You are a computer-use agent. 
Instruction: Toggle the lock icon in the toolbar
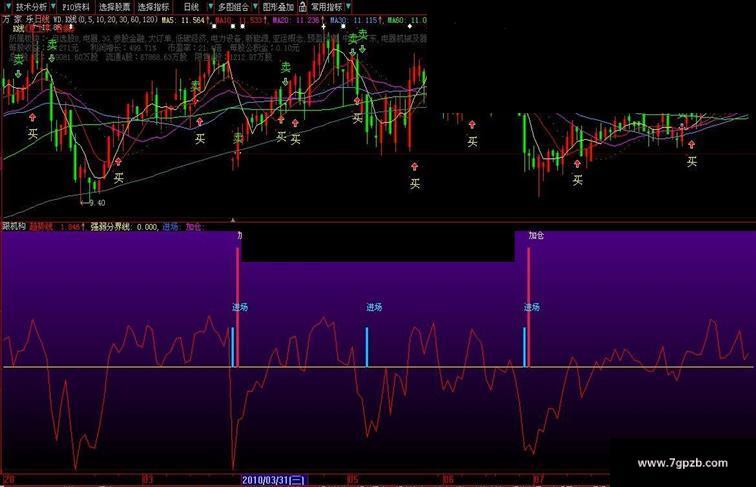click(303, 7)
